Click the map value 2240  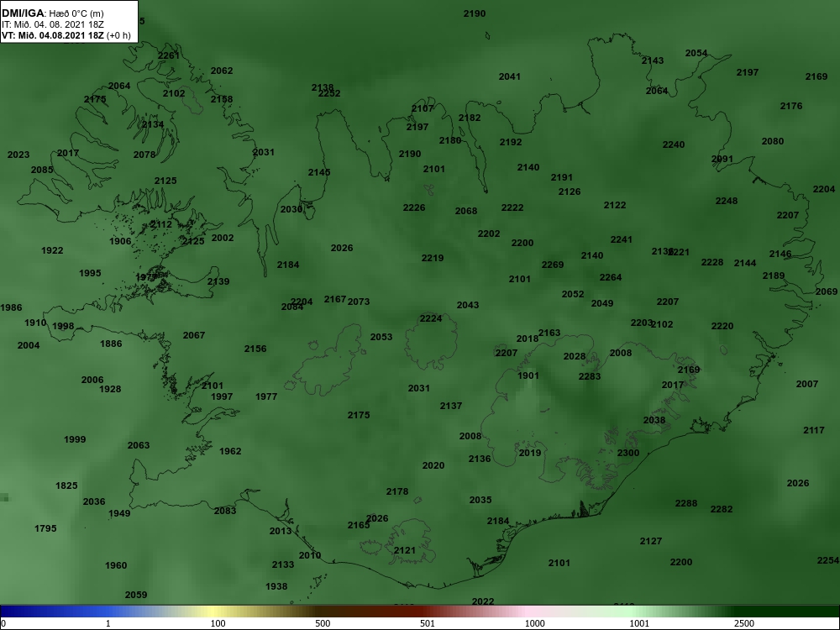[674, 144]
